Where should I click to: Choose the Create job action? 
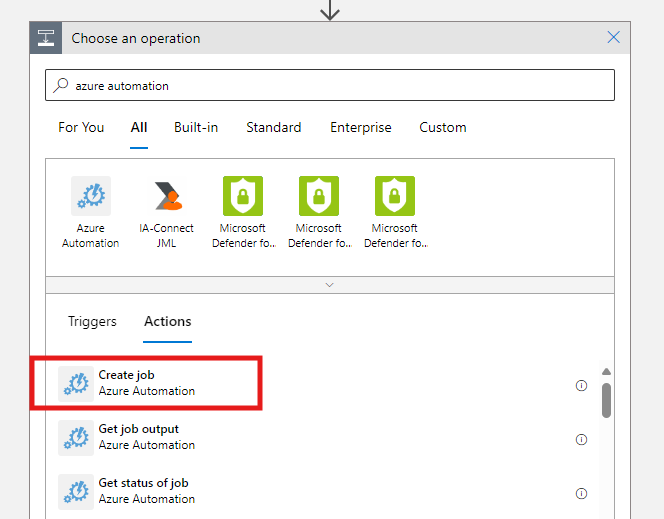147,383
